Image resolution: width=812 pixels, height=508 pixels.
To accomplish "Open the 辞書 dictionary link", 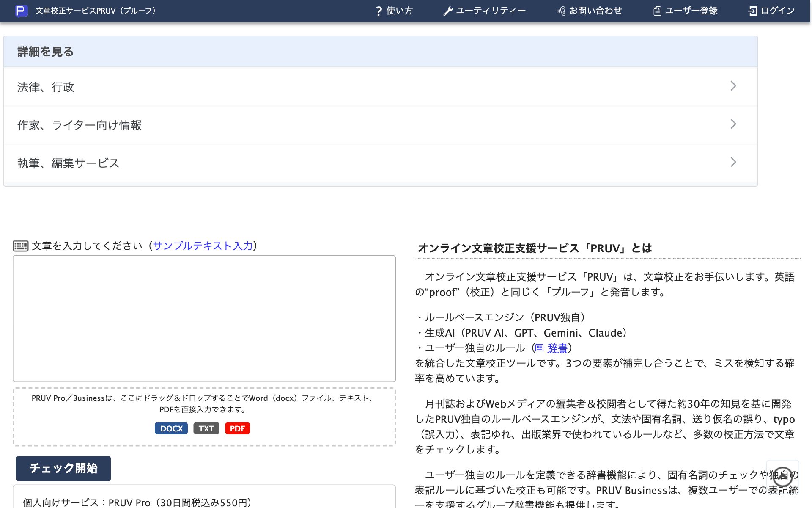I will (557, 348).
